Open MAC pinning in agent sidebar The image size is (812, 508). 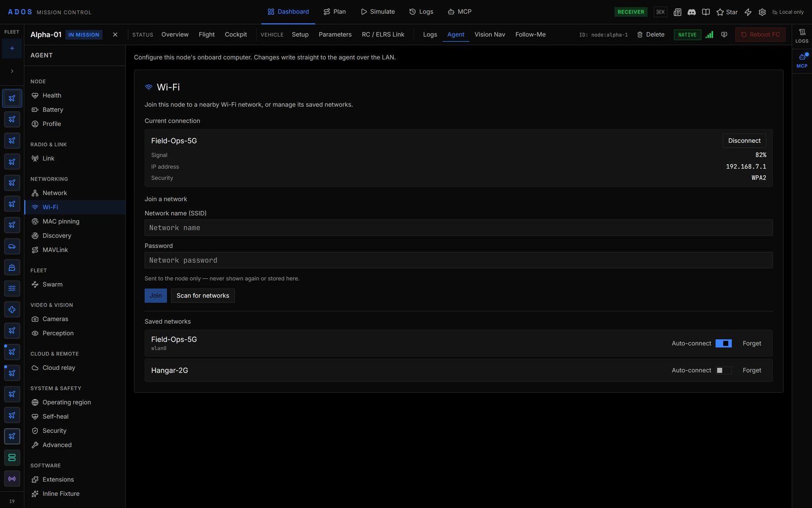click(75, 221)
